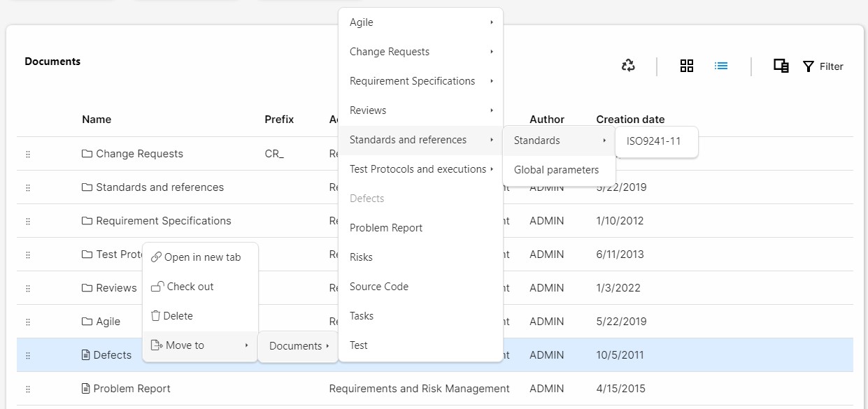The height and width of the screenshot is (409, 868).
Task: Choose Check out from context menu
Action: point(190,287)
